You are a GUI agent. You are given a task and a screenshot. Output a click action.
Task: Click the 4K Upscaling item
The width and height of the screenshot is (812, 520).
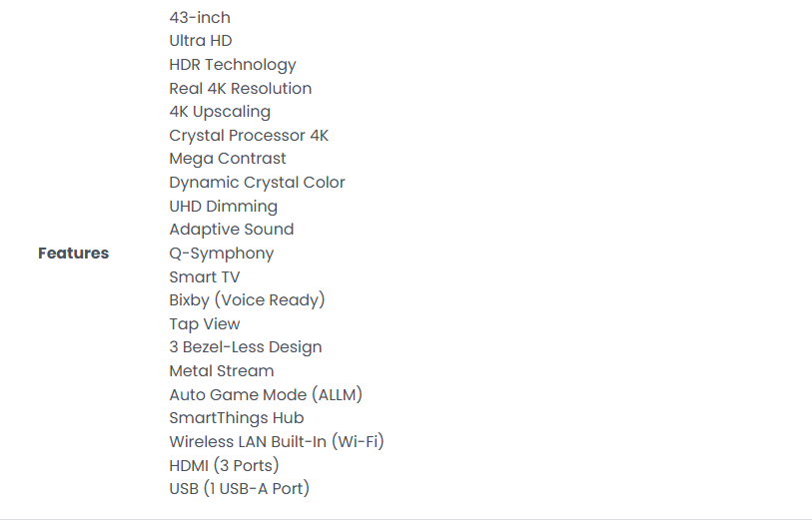tap(220, 112)
